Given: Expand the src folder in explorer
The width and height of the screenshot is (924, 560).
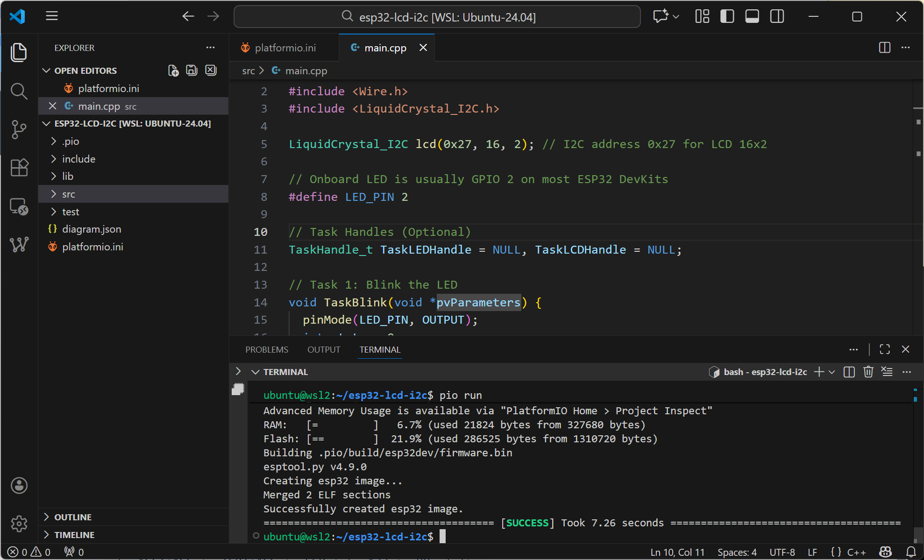Looking at the screenshot, I should (68, 194).
